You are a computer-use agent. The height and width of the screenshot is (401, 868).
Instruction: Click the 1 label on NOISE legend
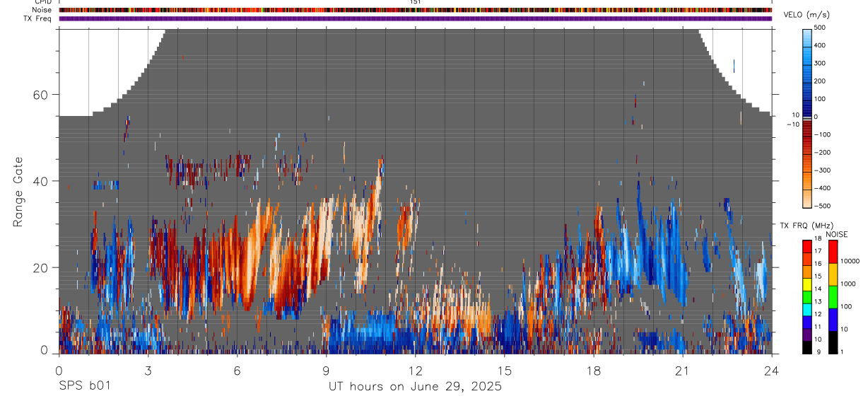pos(843,352)
